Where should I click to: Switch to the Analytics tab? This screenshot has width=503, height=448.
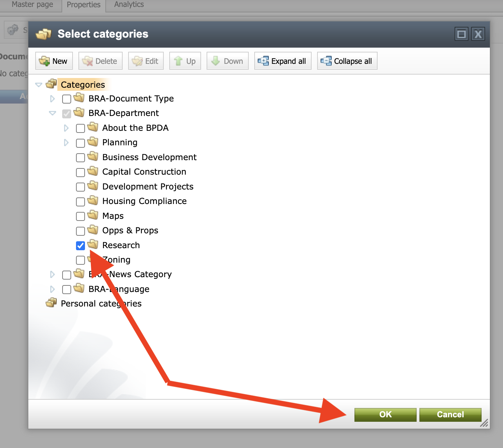pyautogui.click(x=129, y=4)
